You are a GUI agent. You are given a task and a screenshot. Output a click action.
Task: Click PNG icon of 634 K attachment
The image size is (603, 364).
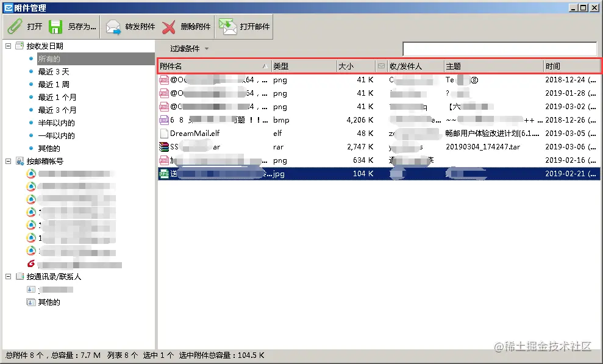coord(164,160)
